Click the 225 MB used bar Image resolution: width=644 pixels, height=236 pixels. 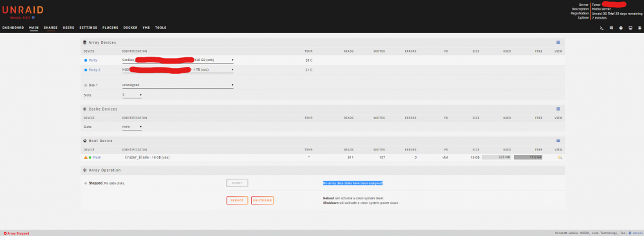point(497,157)
